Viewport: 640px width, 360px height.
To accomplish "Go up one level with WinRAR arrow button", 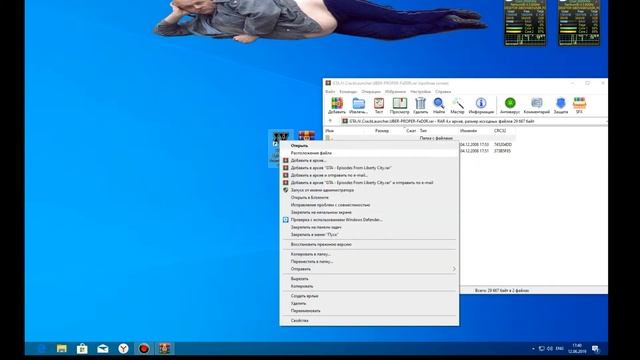I will [x=330, y=121].
